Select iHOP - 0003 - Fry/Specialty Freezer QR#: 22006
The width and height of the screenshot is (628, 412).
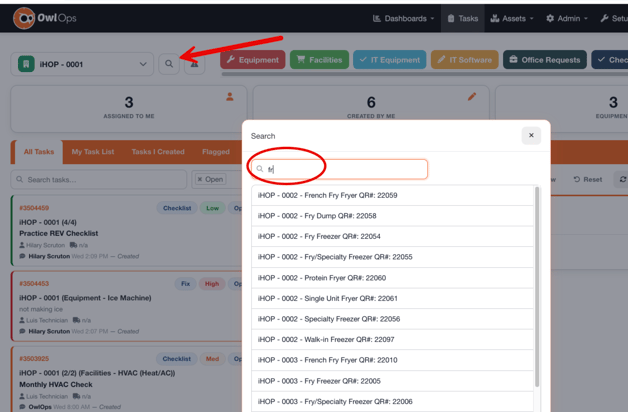[392, 402]
